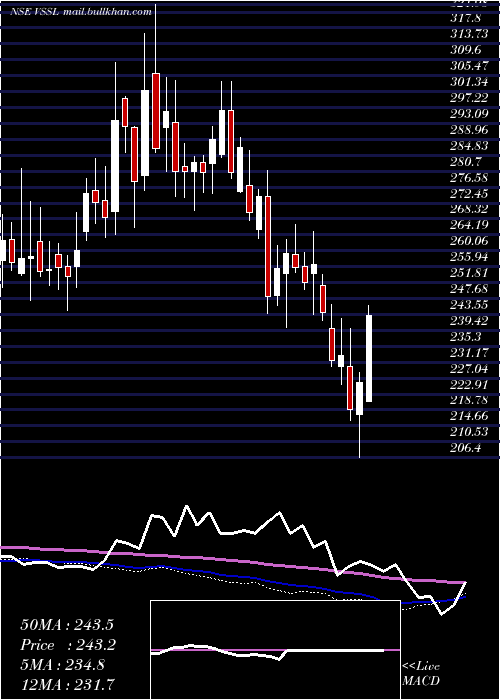The width and height of the screenshot is (500, 700).
Task: Click the 214.66 price axis label
Action: pyautogui.click(x=469, y=416)
